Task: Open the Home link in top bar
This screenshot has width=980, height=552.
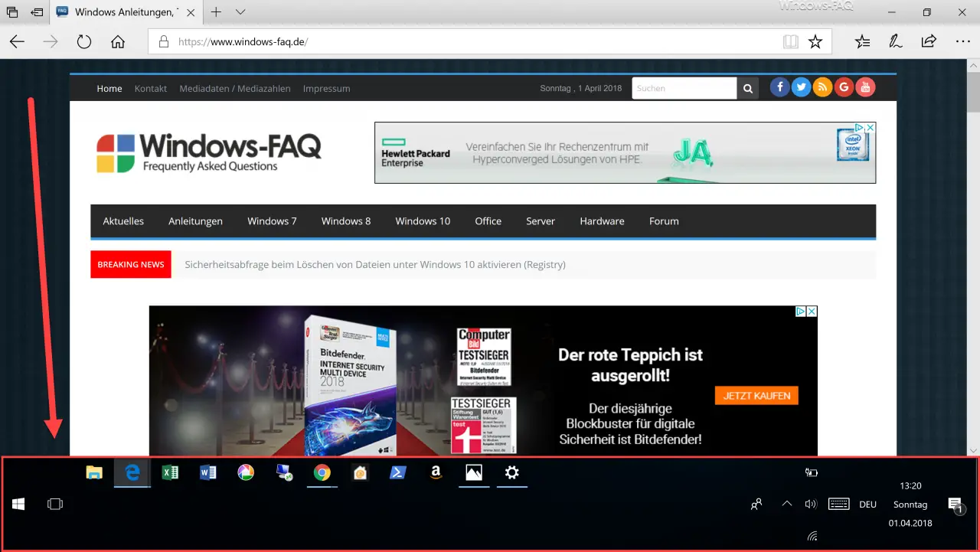Action: click(x=109, y=89)
